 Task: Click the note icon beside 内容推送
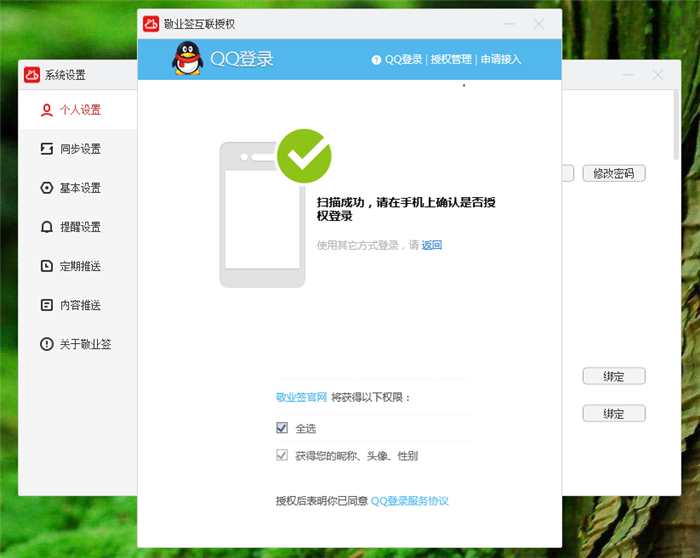(46, 305)
